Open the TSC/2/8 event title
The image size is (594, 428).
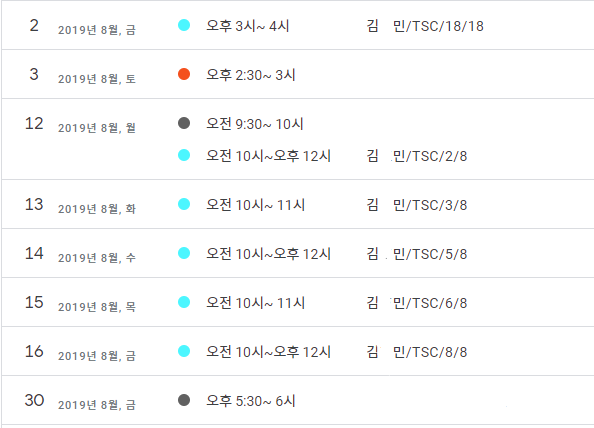coord(417,156)
